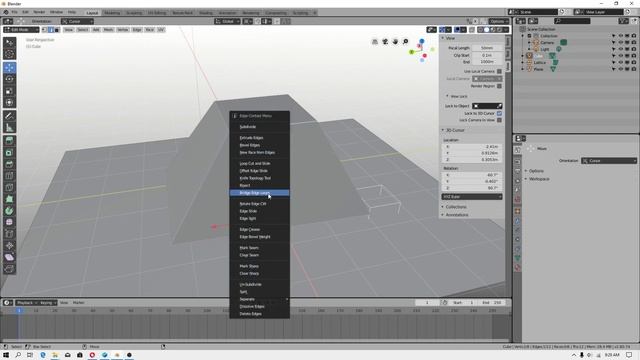
Task: Hide the Plane object via eye icon
Action: coord(620,69)
